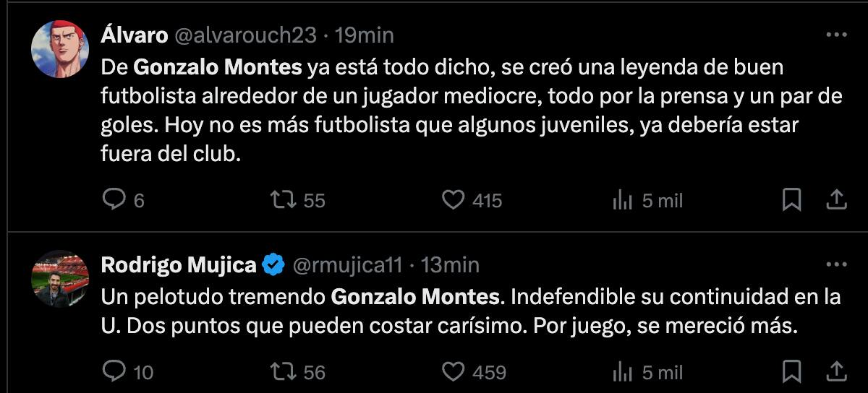Share Rodrigo Mujica's tweet
The height and width of the screenshot is (393, 868).
pos(836,371)
